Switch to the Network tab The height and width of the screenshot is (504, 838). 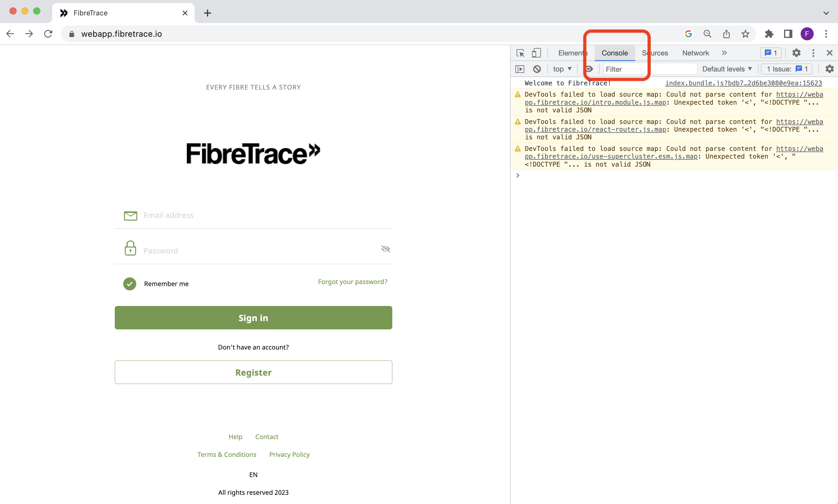point(695,53)
